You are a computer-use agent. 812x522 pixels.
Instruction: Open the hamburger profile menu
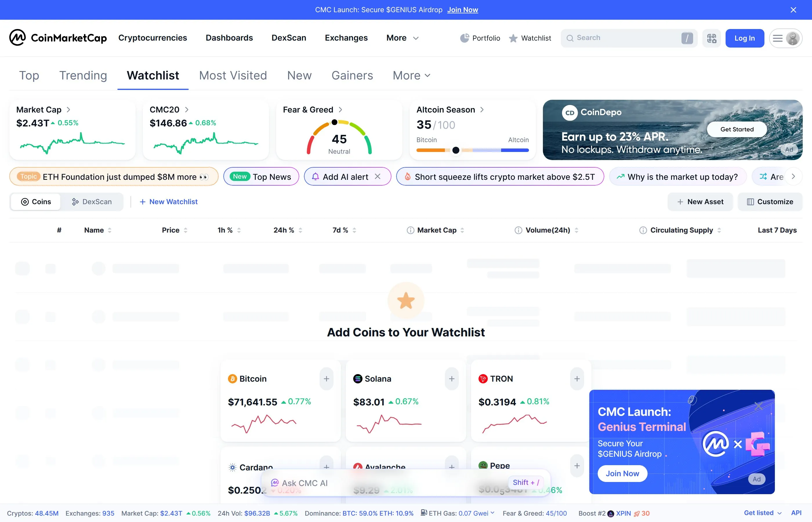[x=785, y=38]
